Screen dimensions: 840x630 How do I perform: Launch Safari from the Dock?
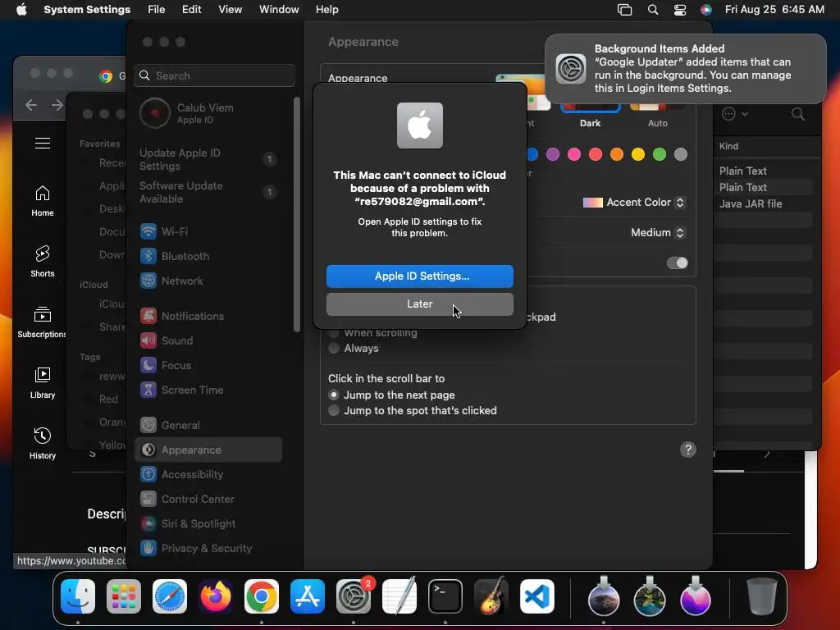click(170, 596)
